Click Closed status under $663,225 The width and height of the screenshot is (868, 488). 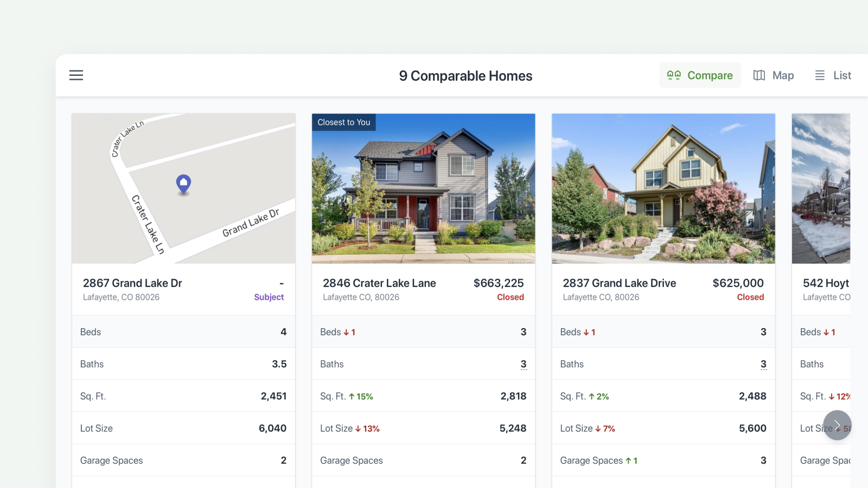click(510, 297)
